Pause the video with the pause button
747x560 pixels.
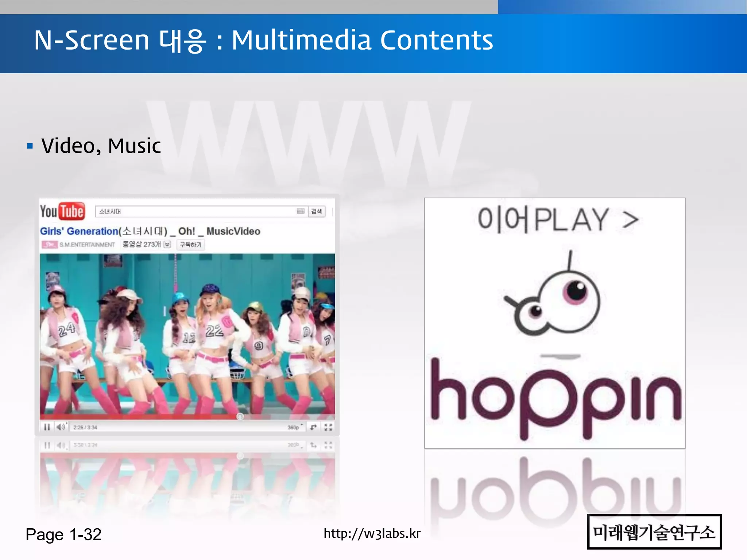coord(47,427)
